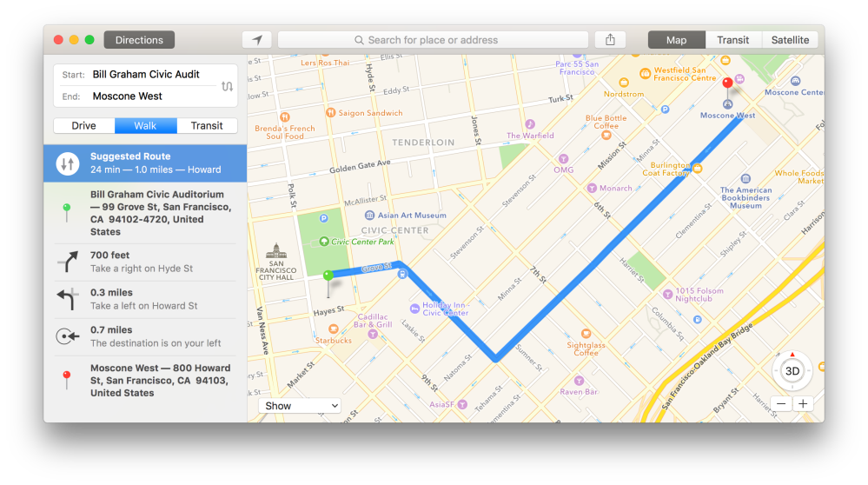Switch to Drive travel mode
This screenshot has height=485, width=868.
point(83,126)
